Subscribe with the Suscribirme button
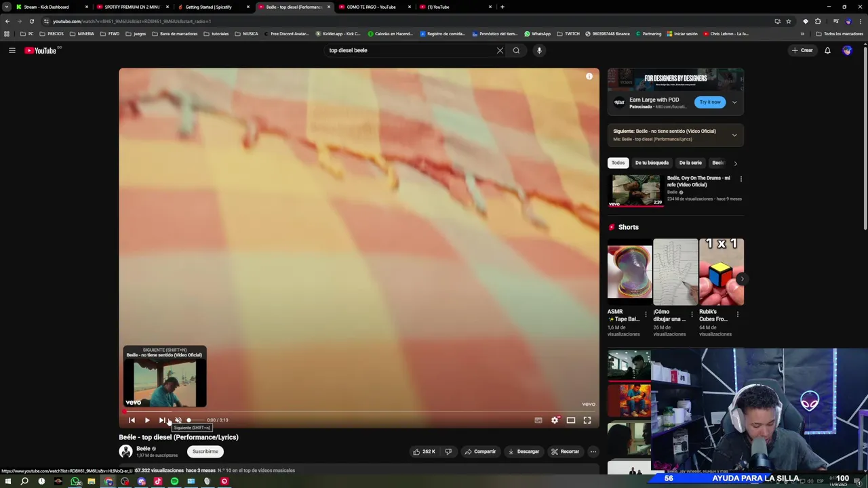This screenshot has height=488, width=868. point(205,451)
